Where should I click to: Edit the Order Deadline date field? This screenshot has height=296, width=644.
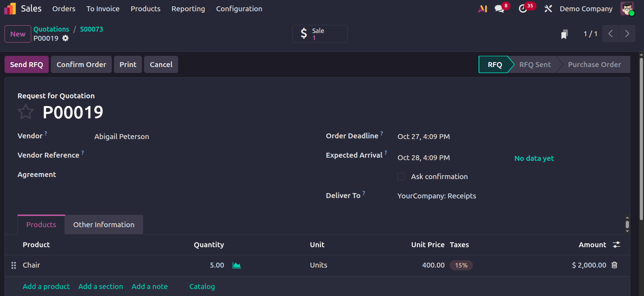[423, 137]
